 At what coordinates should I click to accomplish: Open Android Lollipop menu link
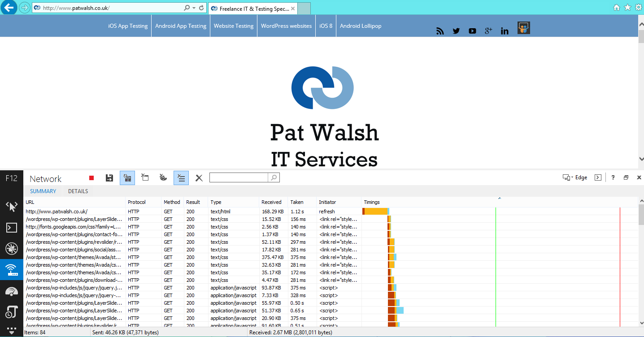[x=361, y=26]
